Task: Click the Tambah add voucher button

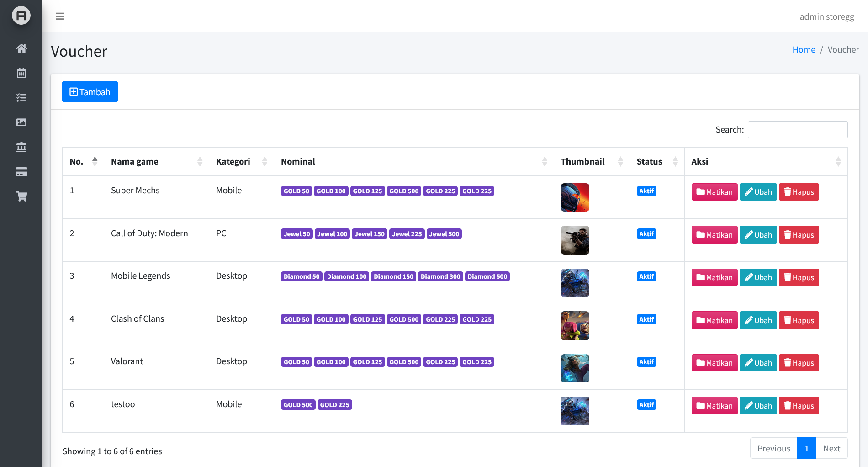Action: click(90, 92)
